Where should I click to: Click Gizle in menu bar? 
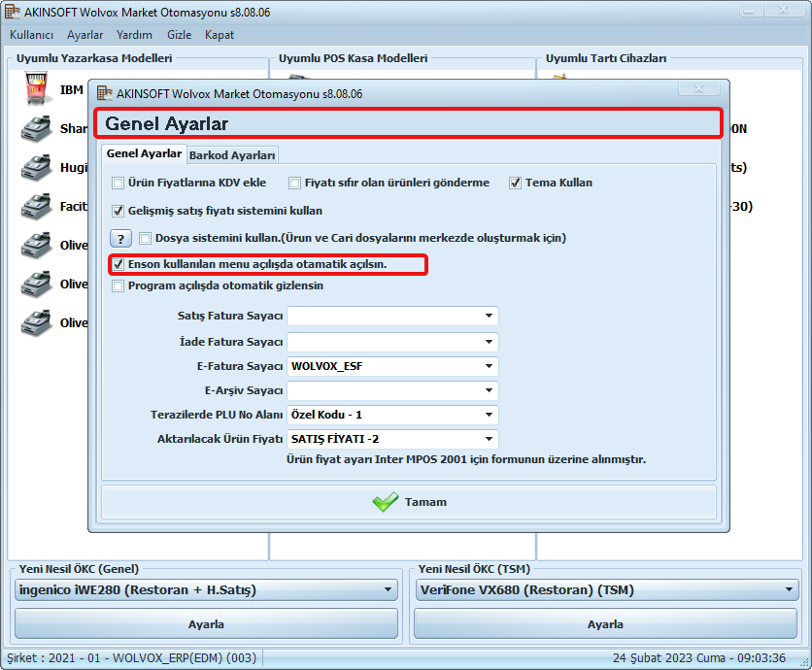179,35
